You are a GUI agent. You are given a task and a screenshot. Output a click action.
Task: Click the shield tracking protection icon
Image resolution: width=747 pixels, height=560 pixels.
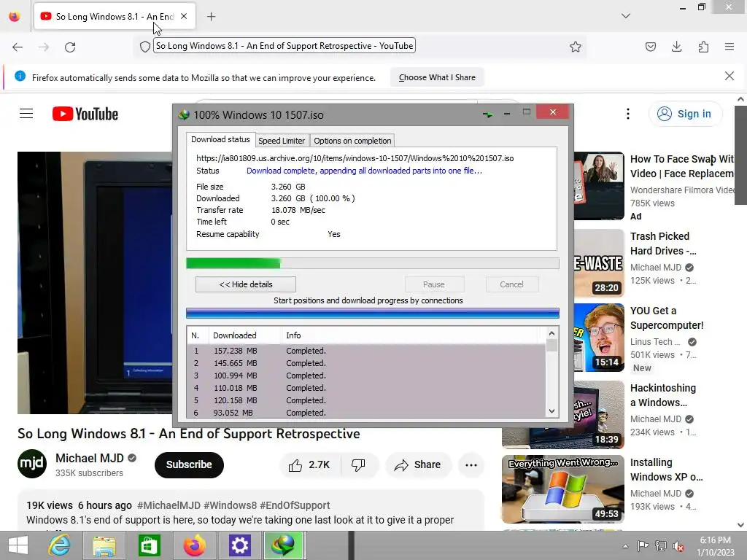[x=145, y=46]
